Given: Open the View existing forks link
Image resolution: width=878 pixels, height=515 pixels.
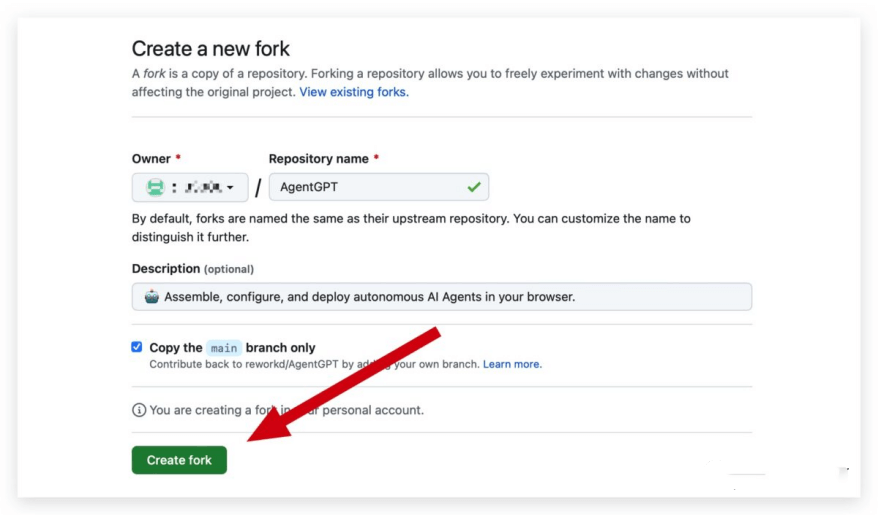Looking at the screenshot, I should [354, 92].
